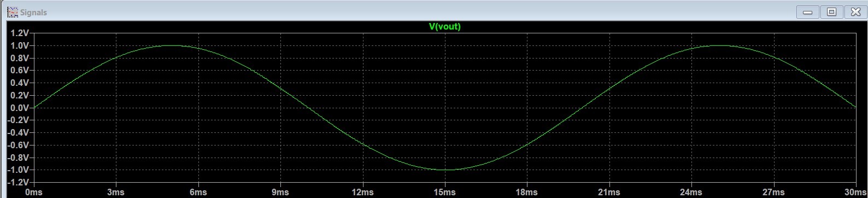Screen dimensions: 868x198
Task: Click the 0.0V vertical axis label
Action: tap(19, 108)
